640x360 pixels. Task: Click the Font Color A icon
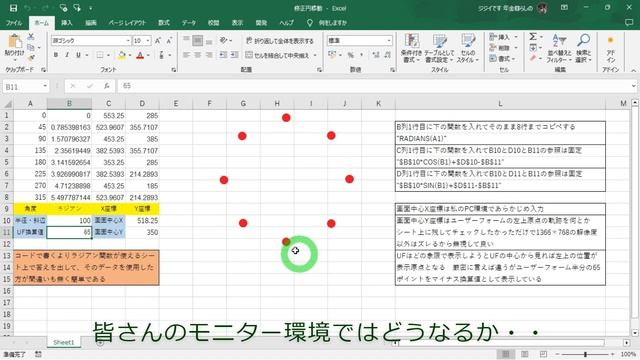(140, 55)
